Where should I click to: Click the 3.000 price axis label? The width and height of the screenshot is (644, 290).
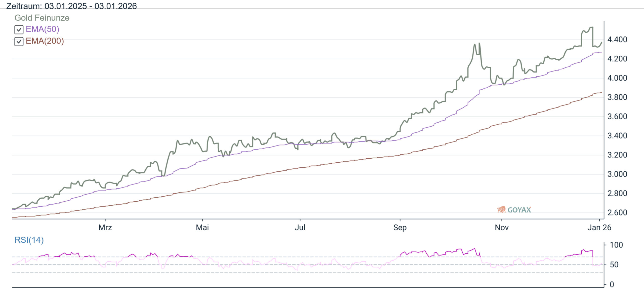(617, 174)
